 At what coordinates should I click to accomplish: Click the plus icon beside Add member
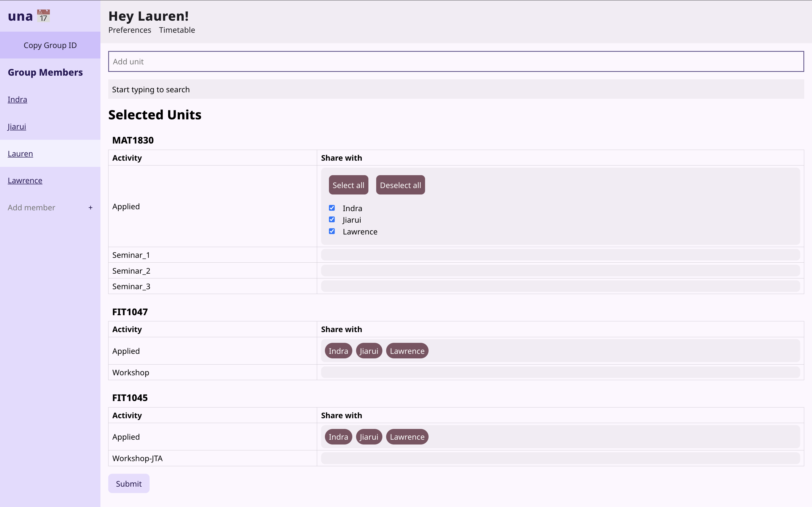[x=90, y=208]
